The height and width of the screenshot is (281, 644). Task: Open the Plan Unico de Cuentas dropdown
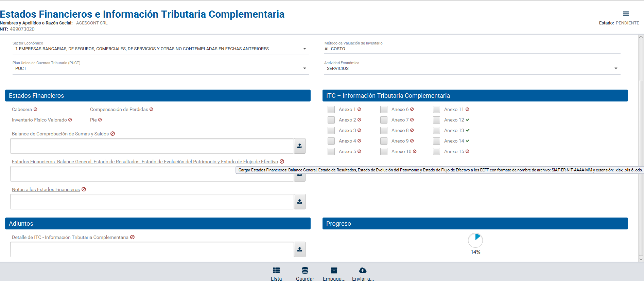[304, 69]
